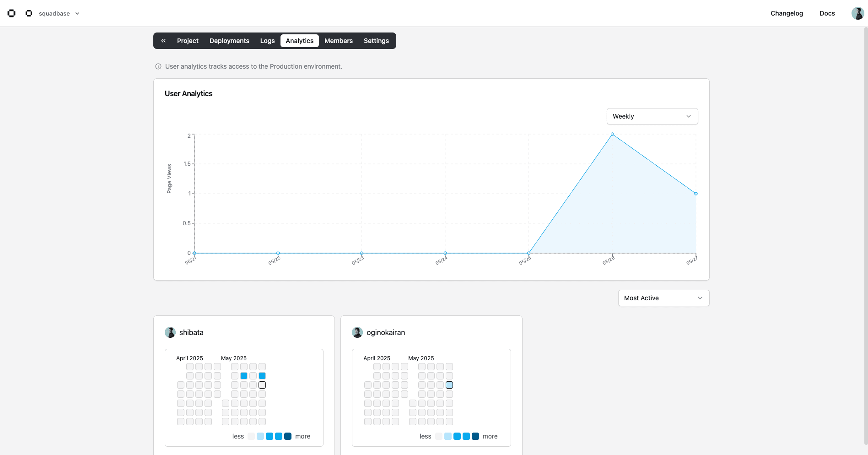Open the Members tab
This screenshot has height=455, width=868.
coord(339,40)
